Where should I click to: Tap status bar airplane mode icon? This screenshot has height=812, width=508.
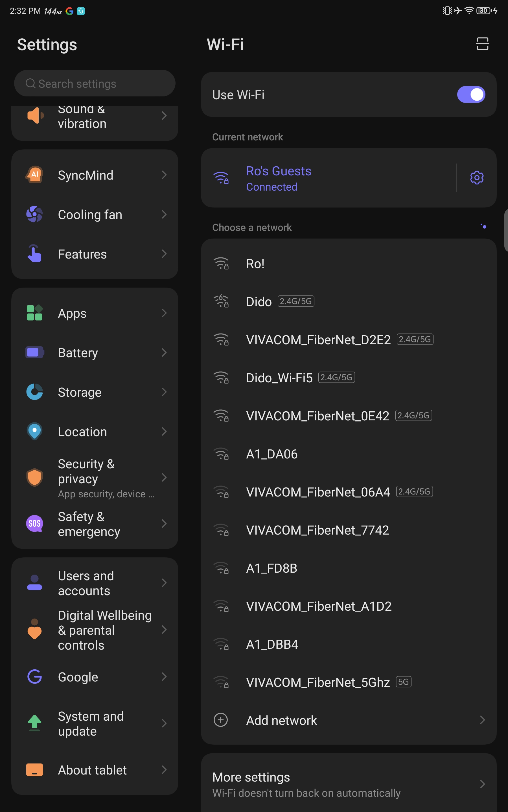point(457,11)
